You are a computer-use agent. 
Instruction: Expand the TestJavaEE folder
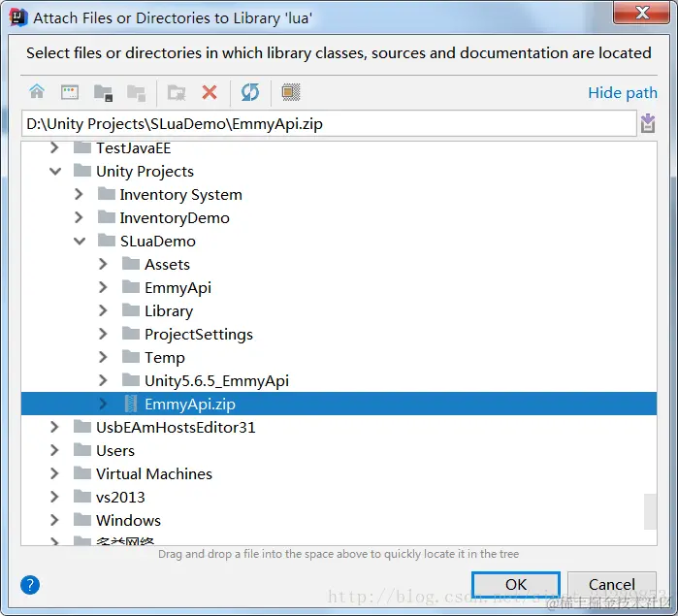54,148
